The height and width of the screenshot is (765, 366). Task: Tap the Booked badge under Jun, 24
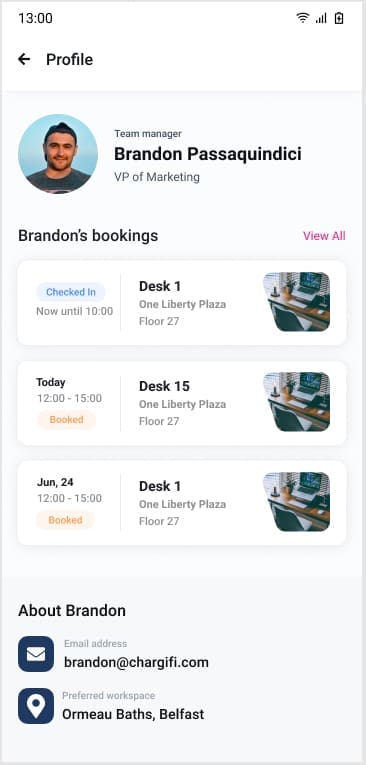click(65, 520)
